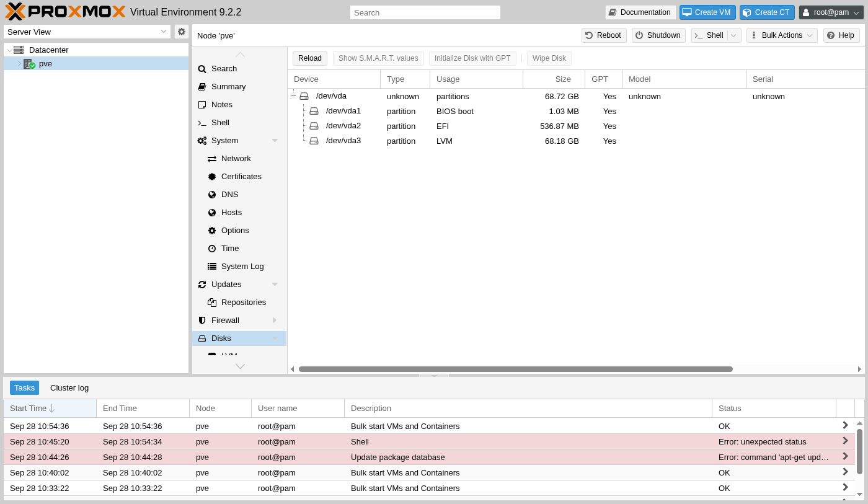Collapse the /dev/vda tree row
This screenshot has width=868, height=504.
pyautogui.click(x=293, y=96)
